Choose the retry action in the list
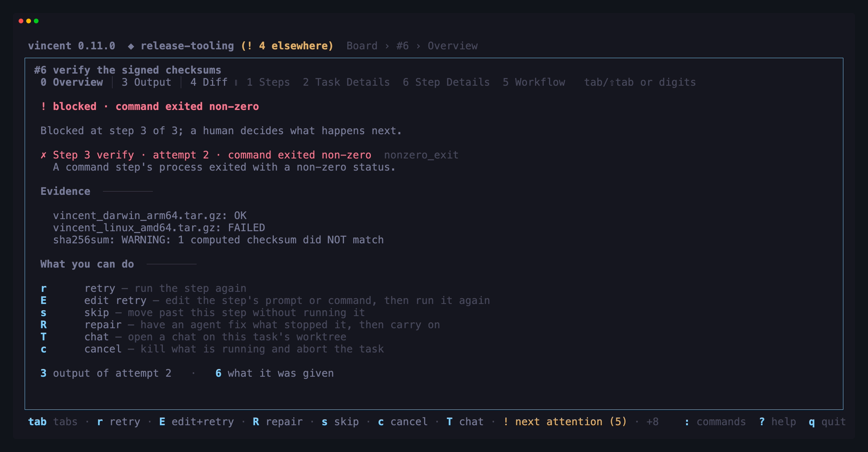Screen dimensions: 868x452 pyautogui.click(x=143, y=288)
